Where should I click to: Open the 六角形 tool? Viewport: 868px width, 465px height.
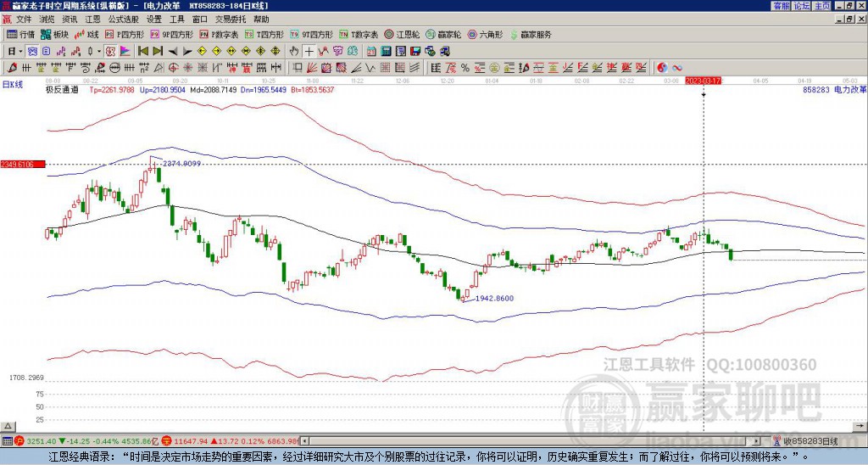(x=486, y=34)
